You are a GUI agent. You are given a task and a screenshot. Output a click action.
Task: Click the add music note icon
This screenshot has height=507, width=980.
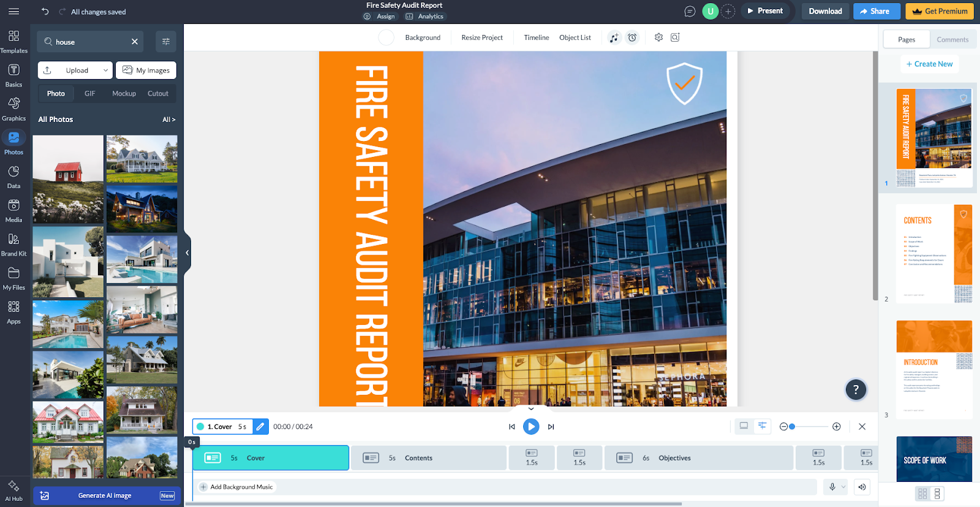click(614, 38)
